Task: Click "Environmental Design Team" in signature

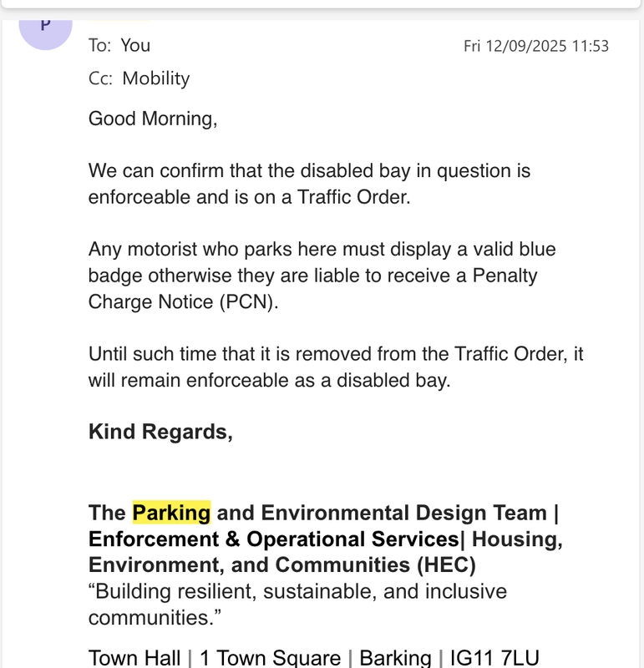Action: [403, 513]
